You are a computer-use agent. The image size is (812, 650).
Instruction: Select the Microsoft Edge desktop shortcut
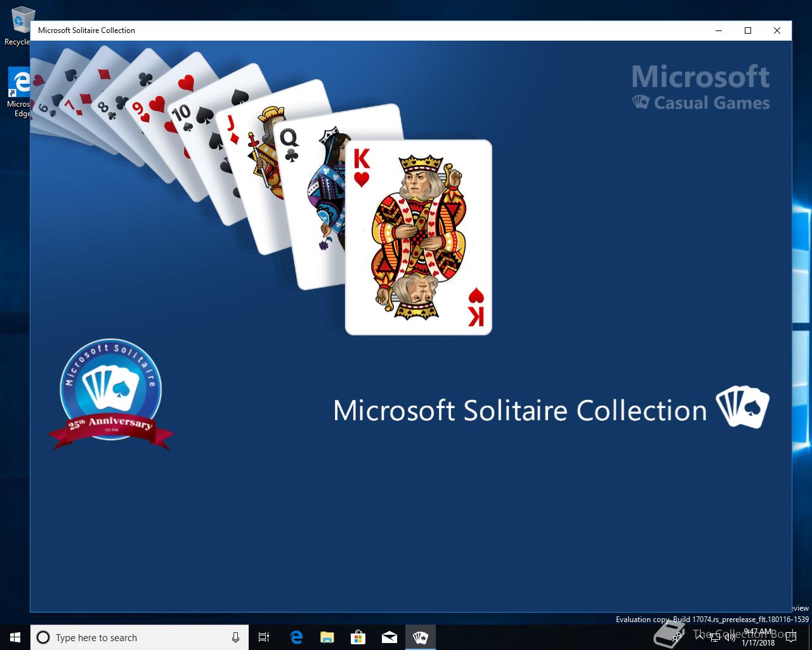point(19,92)
